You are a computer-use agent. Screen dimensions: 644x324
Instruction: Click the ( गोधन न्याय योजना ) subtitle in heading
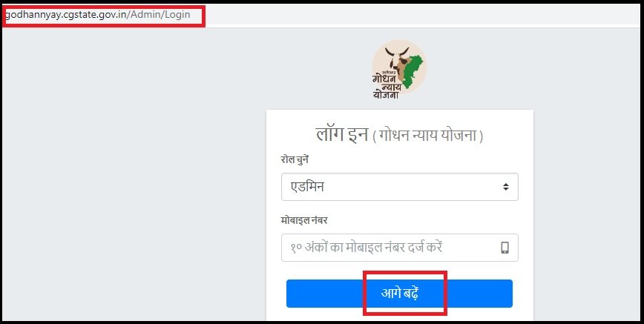tap(428, 136)
